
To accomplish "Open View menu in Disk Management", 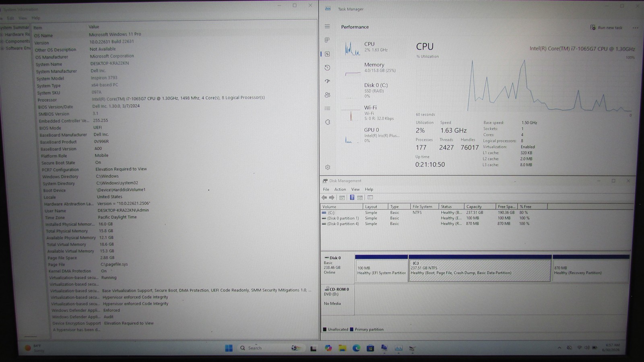I will pos(355,189).
